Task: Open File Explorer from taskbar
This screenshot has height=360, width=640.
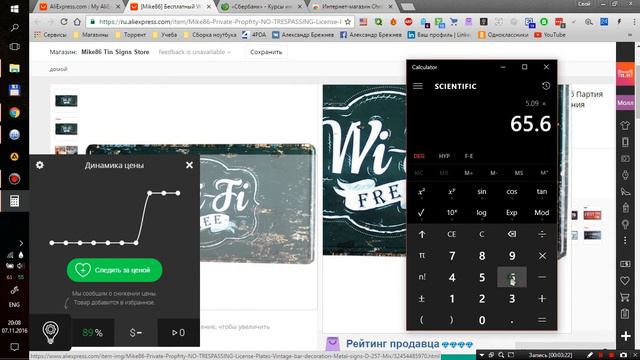Action: (x=14, y=68)
